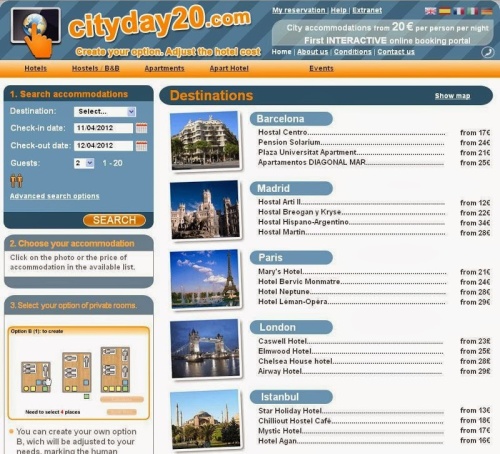Open the check-in date calendar icon

[141, 128]
